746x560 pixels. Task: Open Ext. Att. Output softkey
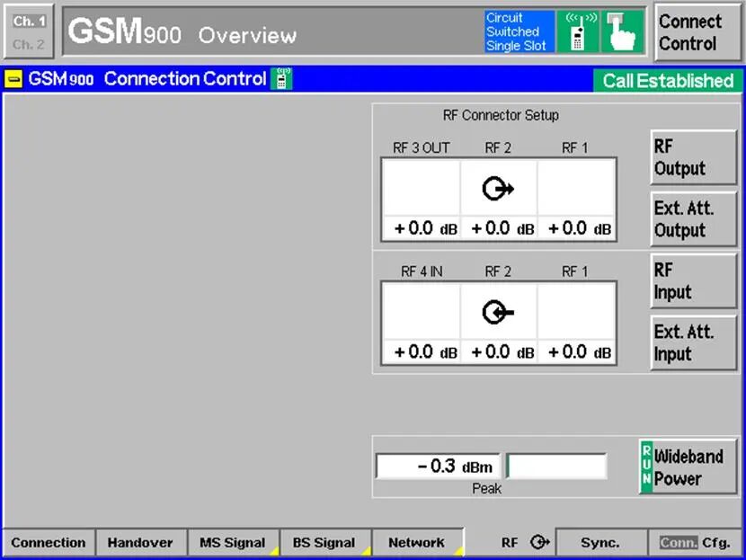(693, 219)
